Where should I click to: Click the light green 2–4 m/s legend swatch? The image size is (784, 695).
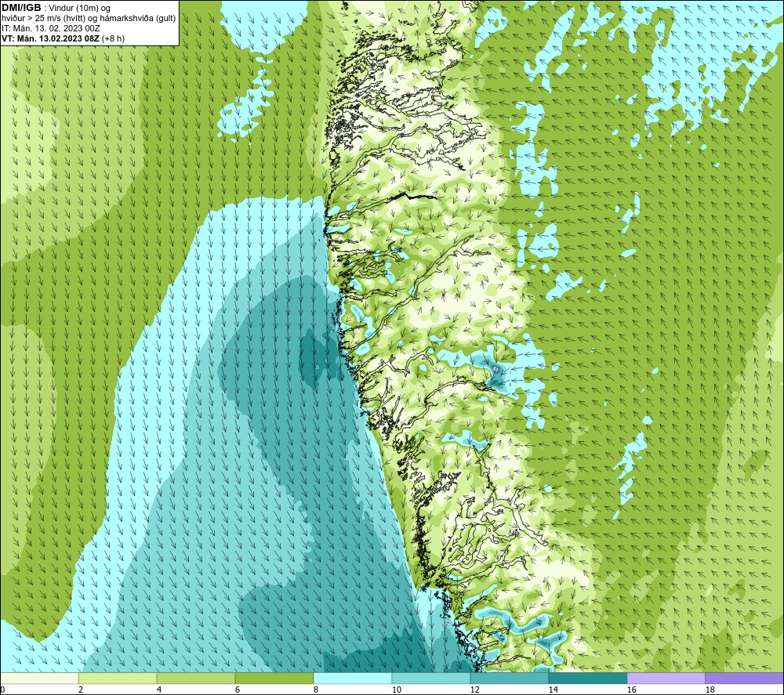click(118, 678)
